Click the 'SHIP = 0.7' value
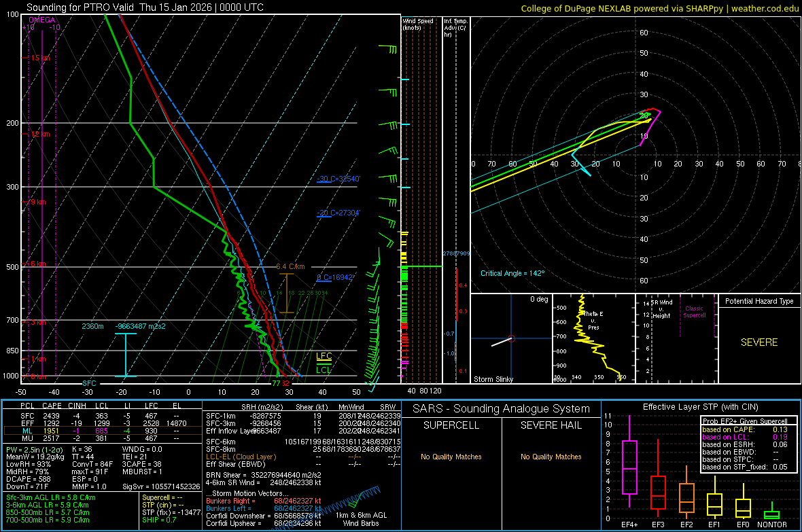The image size is (802, 532). click(x=159, y=520)
